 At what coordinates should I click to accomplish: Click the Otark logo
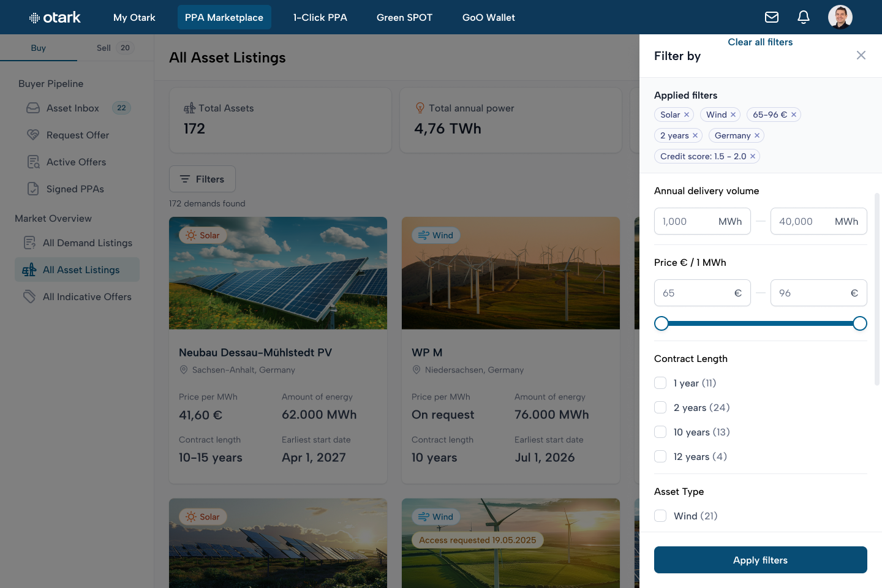55,17
